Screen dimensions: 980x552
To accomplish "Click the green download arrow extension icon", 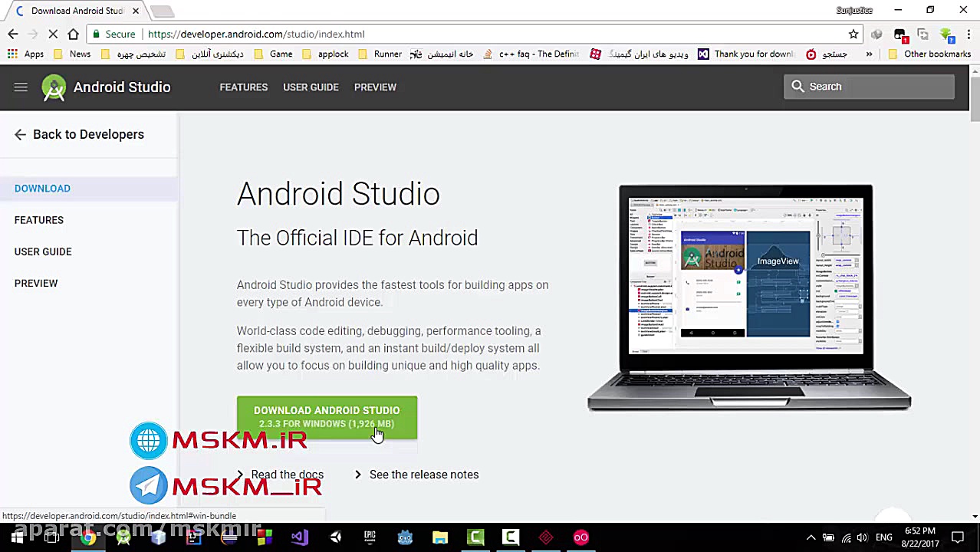I will [x=947, y=34].
